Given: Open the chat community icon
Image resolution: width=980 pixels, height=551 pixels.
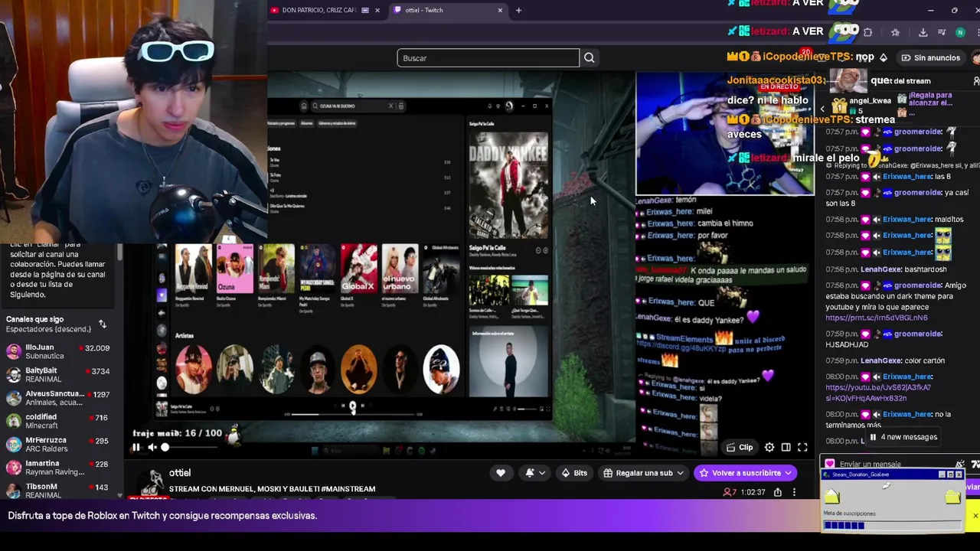Looking at the screenshot, I should (975, 80).
